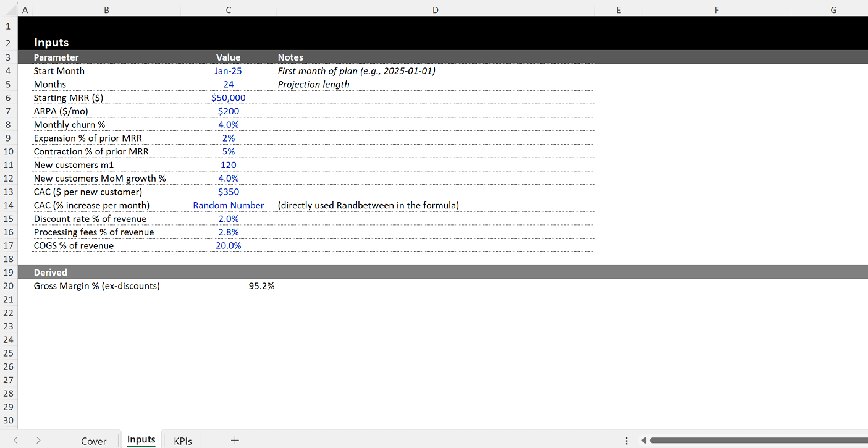Click the previous sheet navigation arrow
The height and width of the screenshot is (448, 868).
click(x=15, y=440)
